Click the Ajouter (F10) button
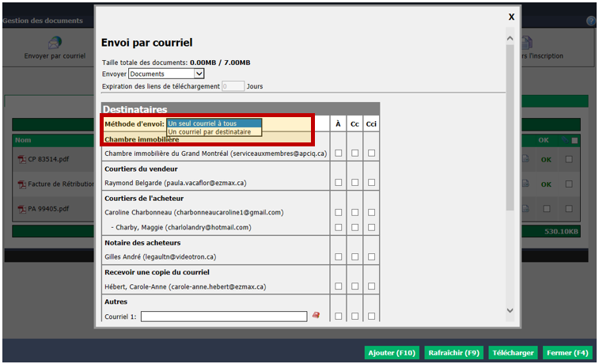This screenshot has height=364, width=599. [x=392, y=353]
